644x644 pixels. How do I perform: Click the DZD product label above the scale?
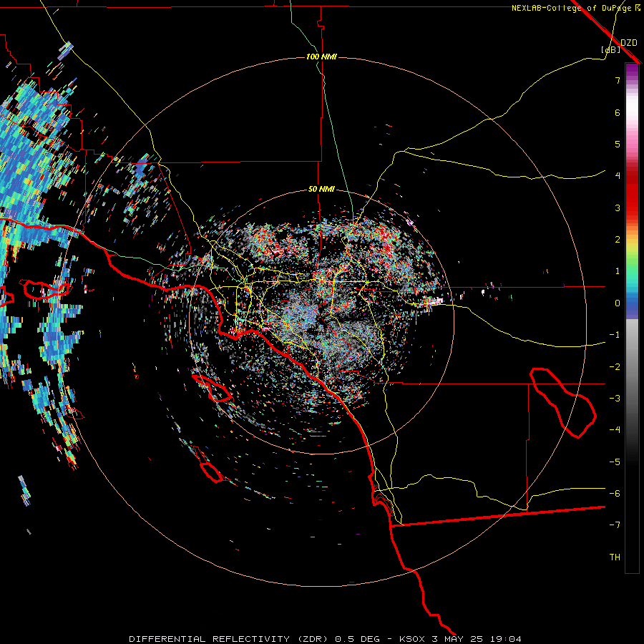(x=629, y=42)
